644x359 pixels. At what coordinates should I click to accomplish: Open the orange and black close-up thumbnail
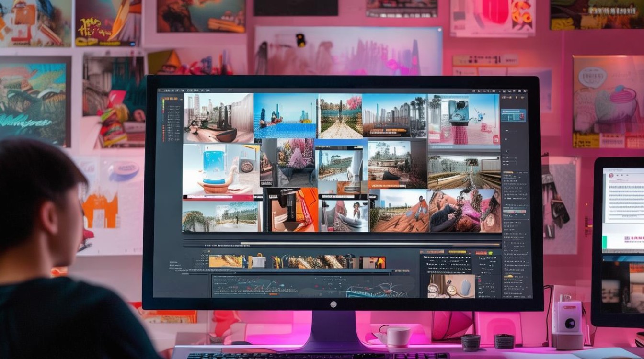point(291,210)
